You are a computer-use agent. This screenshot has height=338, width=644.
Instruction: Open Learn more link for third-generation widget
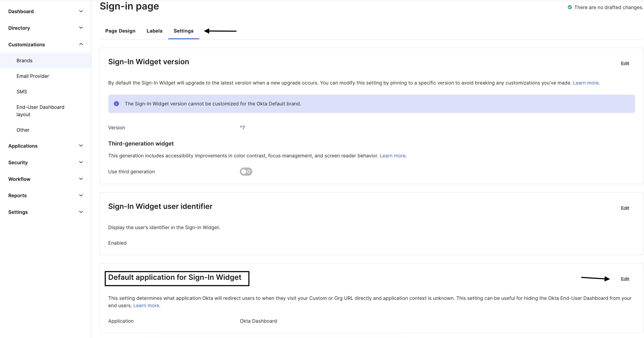click(393, 156)
